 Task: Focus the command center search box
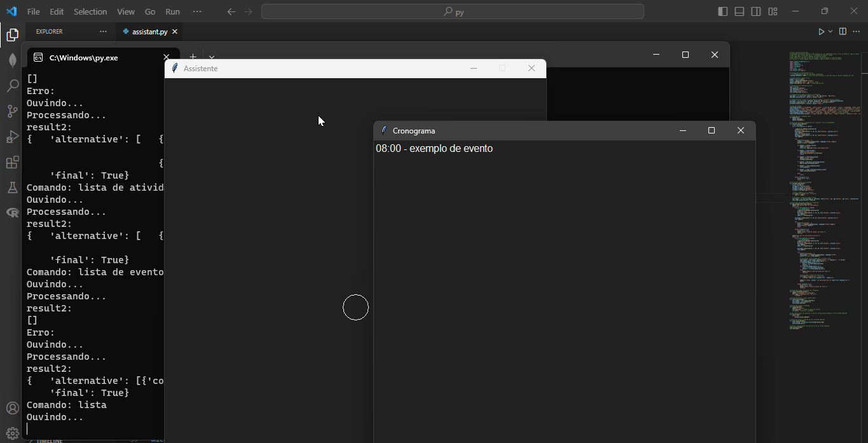[x=453, y=11]
